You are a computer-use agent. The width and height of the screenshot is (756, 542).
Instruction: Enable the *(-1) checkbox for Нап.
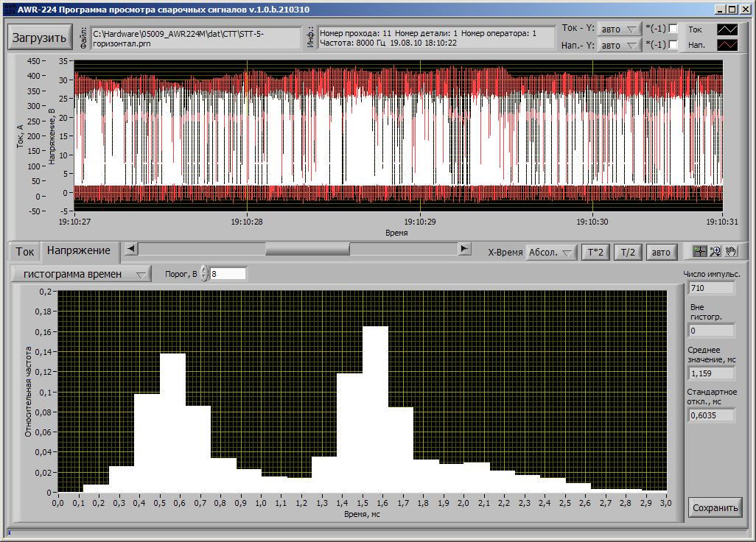coord(673,45)
